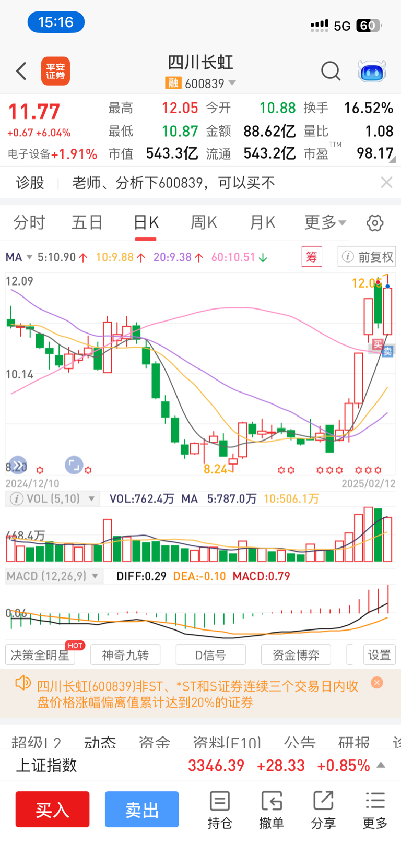Image resolution: width=401 pixels, height=868 pixels.
Task: Open the 公告 tab
Action: (300, 742)
